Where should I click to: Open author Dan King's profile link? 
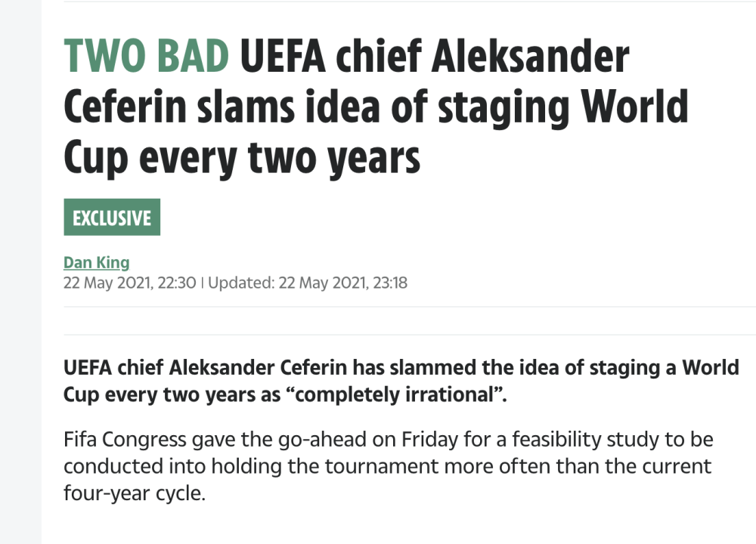[x=97, y=263]
